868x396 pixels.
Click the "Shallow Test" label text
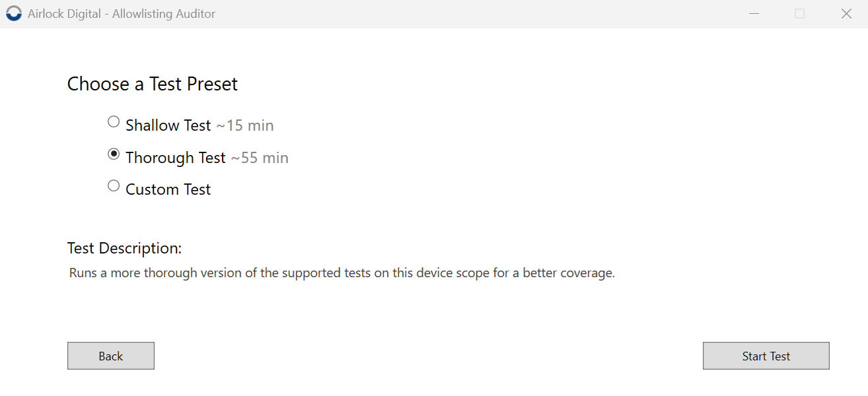168,125
